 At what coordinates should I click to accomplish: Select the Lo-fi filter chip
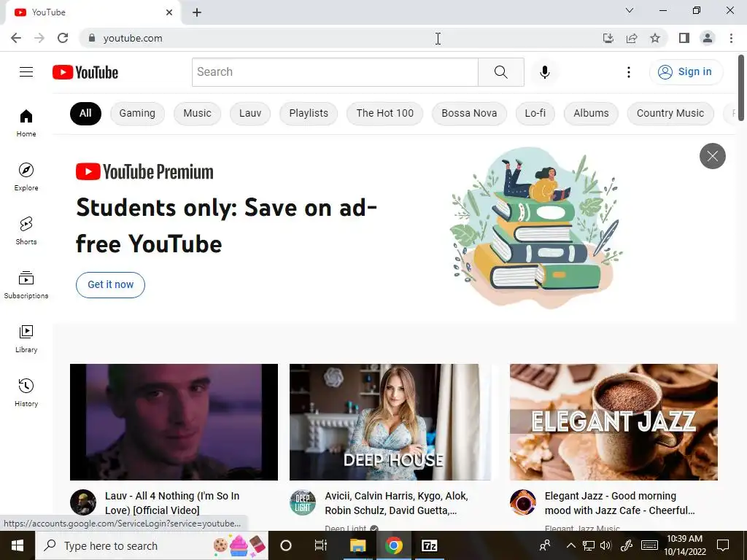(x=535, y=113)
